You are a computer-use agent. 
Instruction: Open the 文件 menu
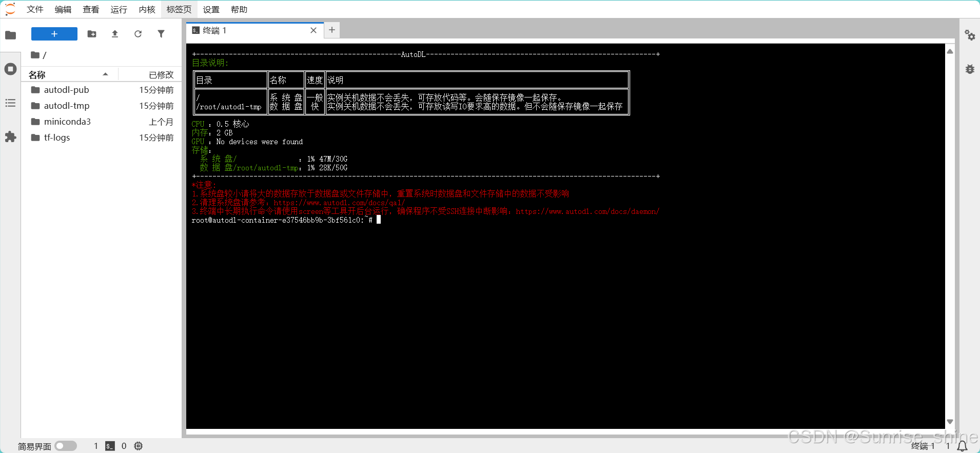click(35, 9)
